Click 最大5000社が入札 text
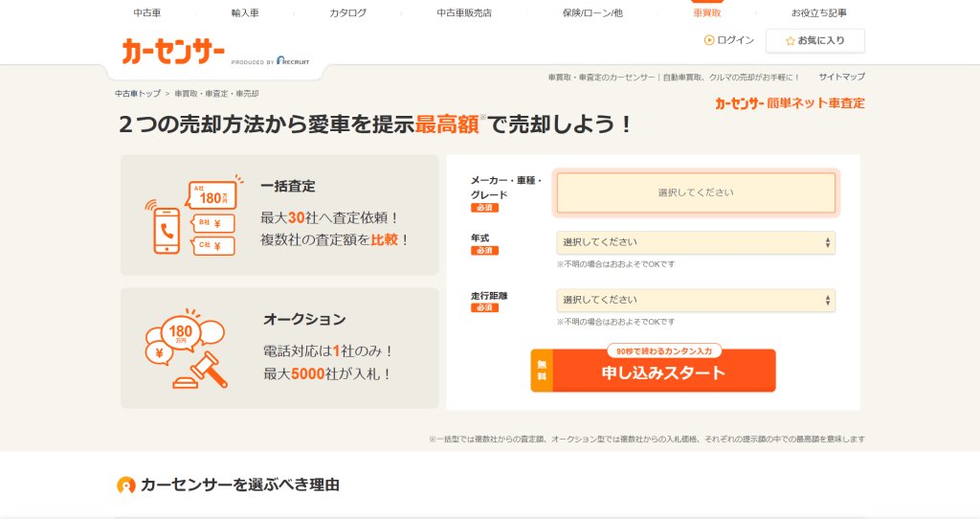 pyautogui.click(x=327, y=374)
